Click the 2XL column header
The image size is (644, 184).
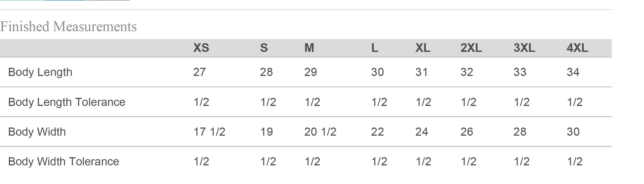tap(471, 48)
